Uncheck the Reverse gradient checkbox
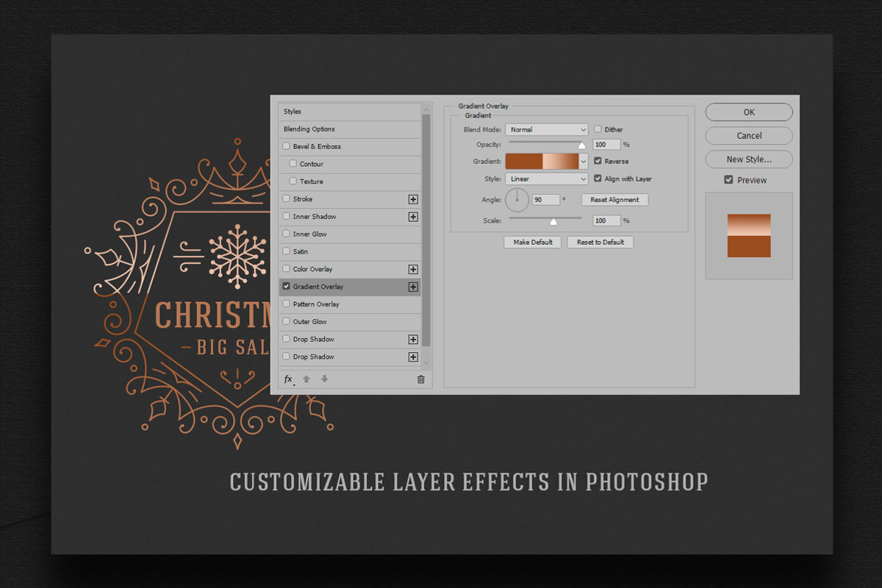This screenshot has width=882, height=588. click(x=598, y=161)
